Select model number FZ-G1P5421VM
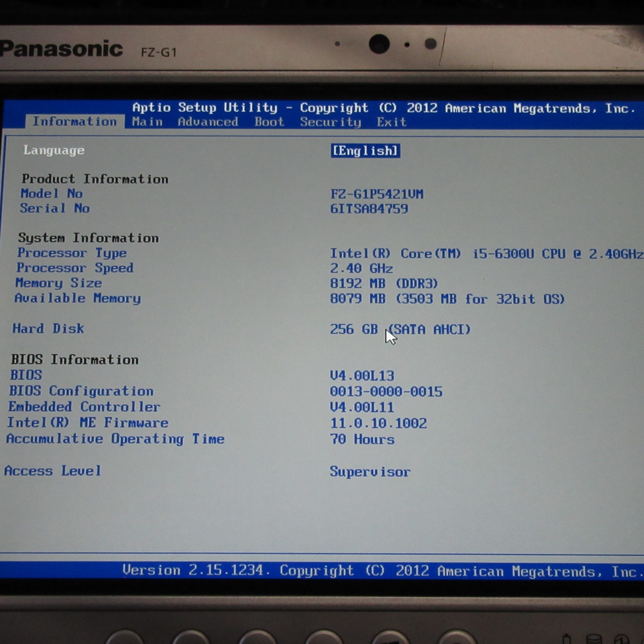The height and width of the screenshot is (644, 644). [x=377, y=194]
